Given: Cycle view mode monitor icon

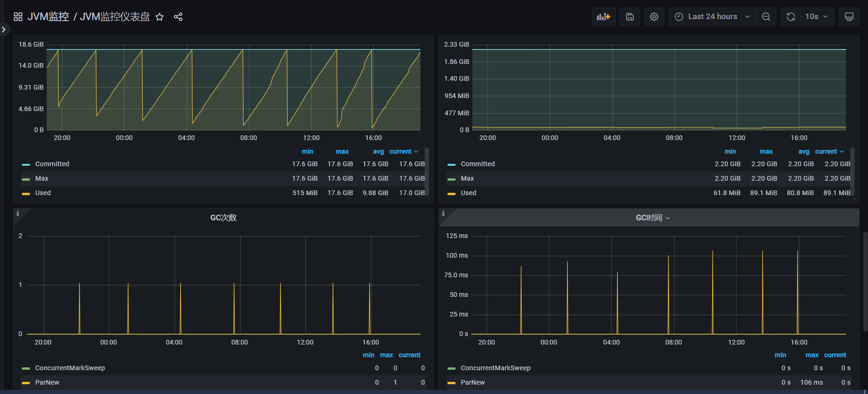Looking at the screenshot, I should pyautogui.click(x=849, y=17).
